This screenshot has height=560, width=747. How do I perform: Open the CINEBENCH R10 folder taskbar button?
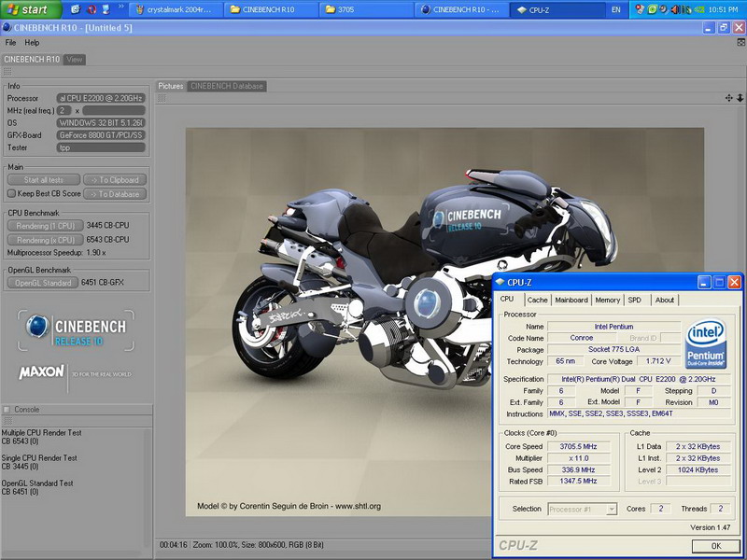click(x=269, y=9)
